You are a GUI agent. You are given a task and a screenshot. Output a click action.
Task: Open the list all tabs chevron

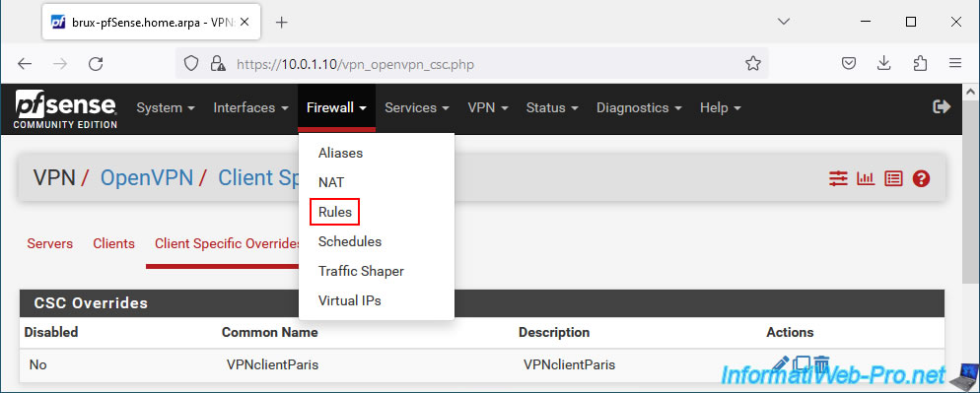pos(783,22)
